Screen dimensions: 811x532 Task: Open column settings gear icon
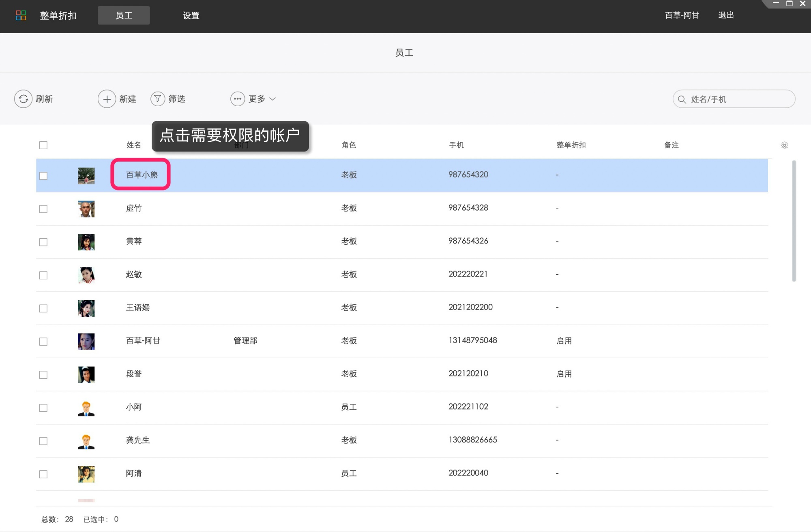(785, 145)
